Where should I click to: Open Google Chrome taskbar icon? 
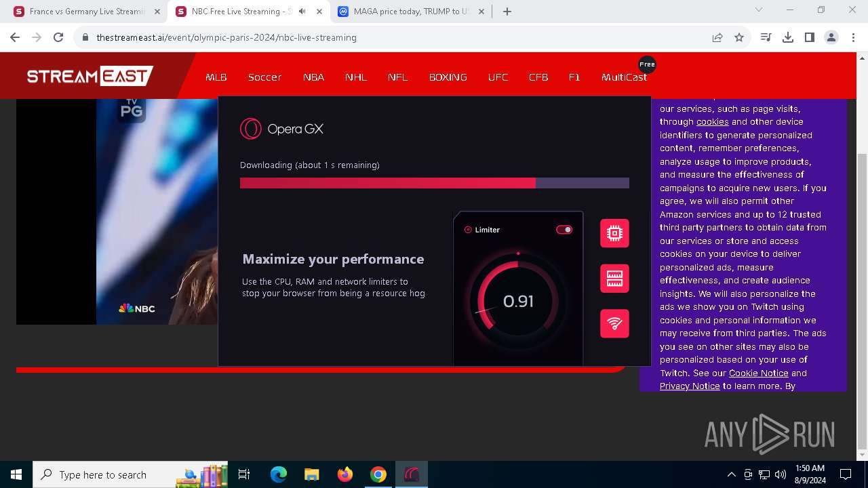[378, 474]
